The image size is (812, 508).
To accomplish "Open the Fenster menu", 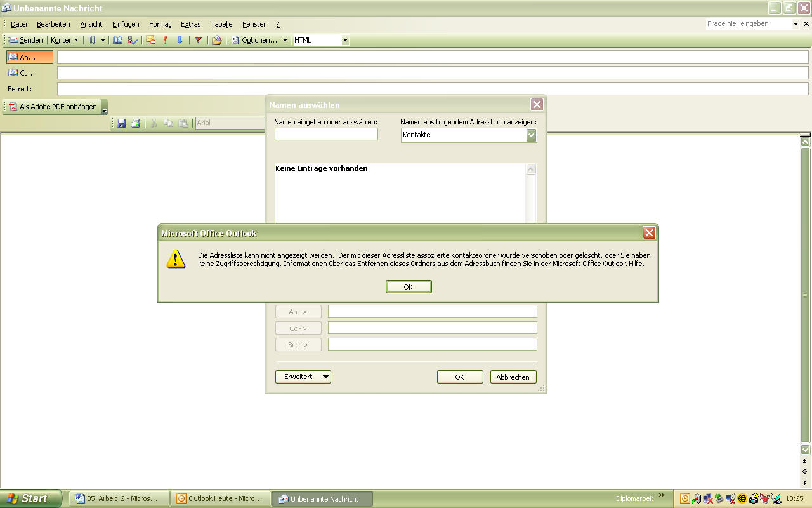I will (254, 24).
